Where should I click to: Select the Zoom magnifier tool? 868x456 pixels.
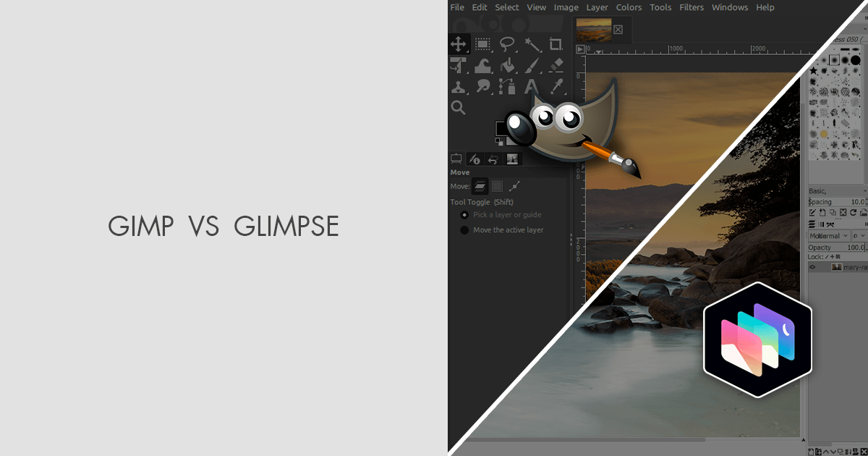[458, 108]
